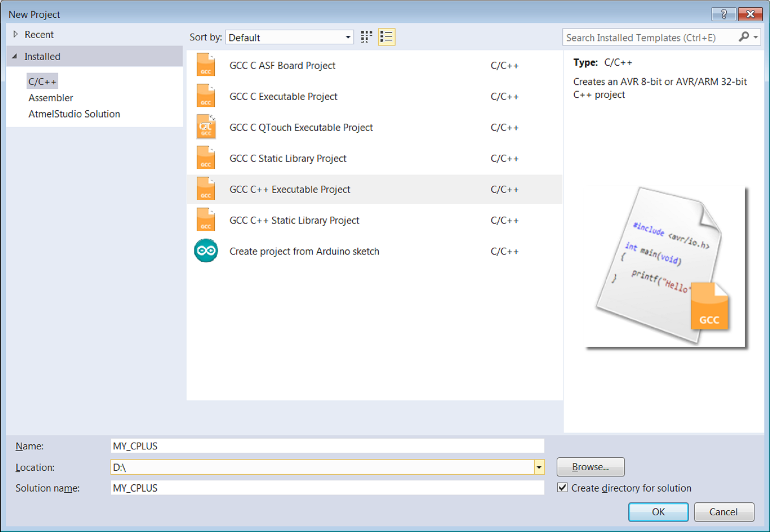
Task: Close the New Project dialog
Action: tap(750, 14)
